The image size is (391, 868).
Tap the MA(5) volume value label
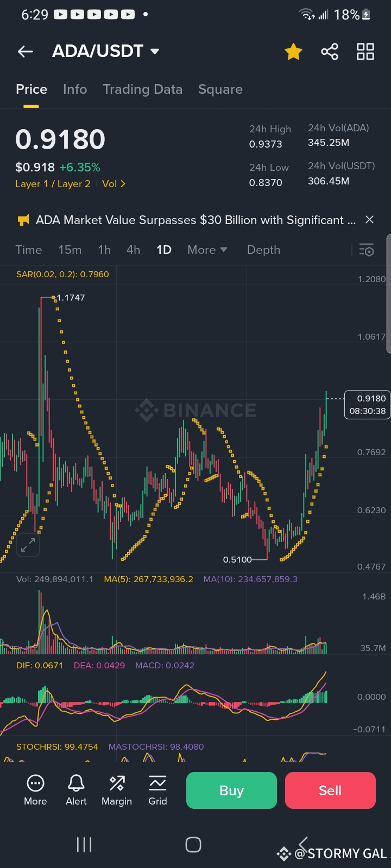coord(149,579)
